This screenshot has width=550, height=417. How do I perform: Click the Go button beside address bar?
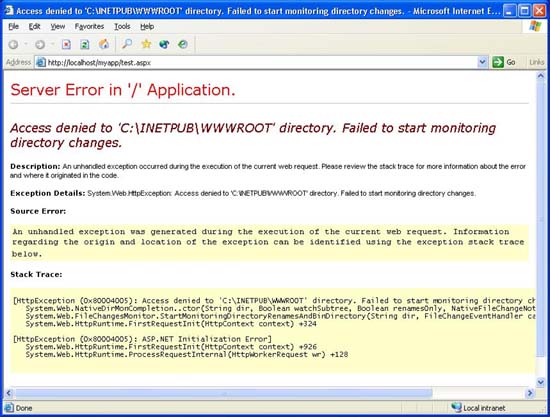click(x=504, y=62)
